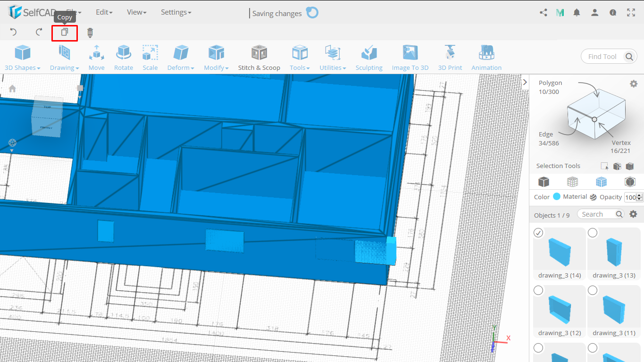Open objects panel settings gear

634,214
